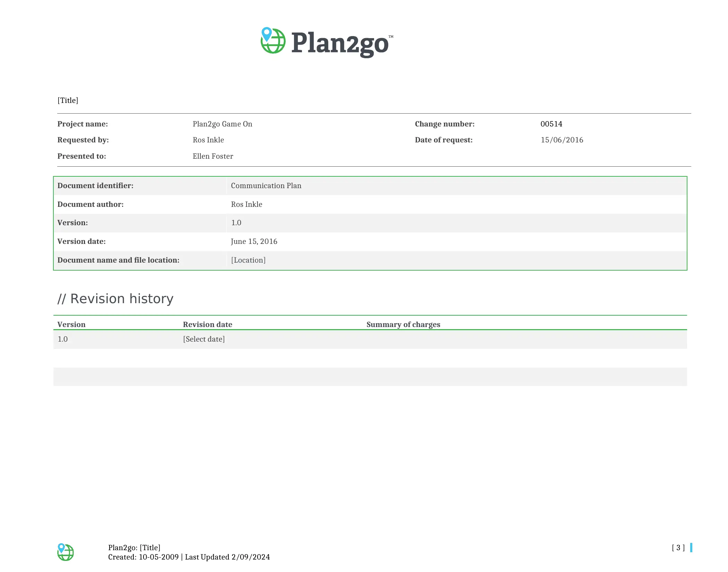The width and height of the screenshot is (728, 572).
Task: Click the 'June 15, 2016' value
Action: click(x=254, y=241)
